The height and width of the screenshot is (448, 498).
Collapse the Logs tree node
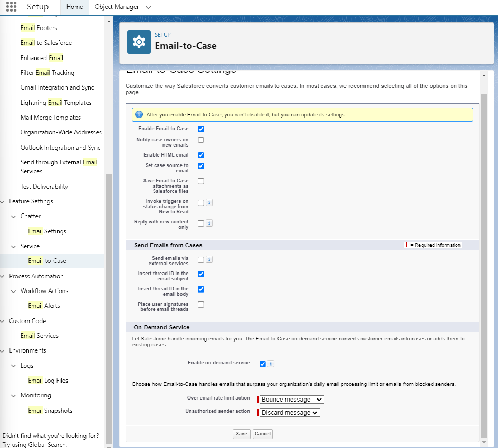pyautogui.click(x=13, y=366)
